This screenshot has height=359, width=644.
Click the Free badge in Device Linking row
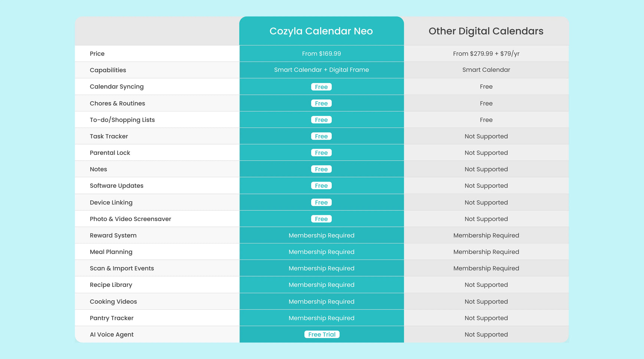point(321,202)
